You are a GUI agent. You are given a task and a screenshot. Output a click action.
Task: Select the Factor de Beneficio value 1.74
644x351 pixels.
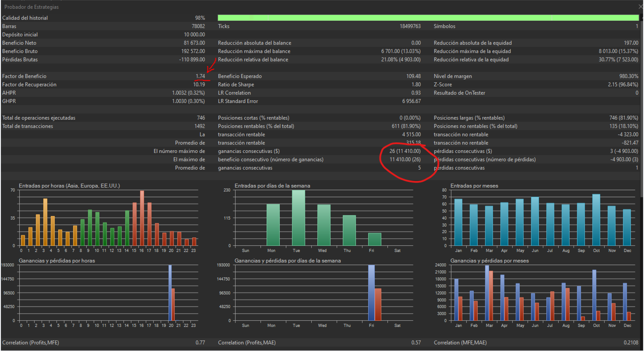[x=201, y=76]
